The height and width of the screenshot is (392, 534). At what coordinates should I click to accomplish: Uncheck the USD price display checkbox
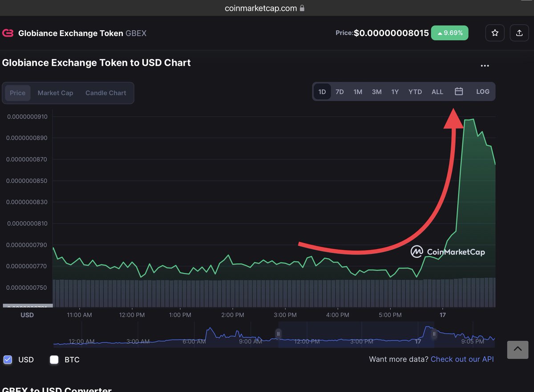pos(8,360)
